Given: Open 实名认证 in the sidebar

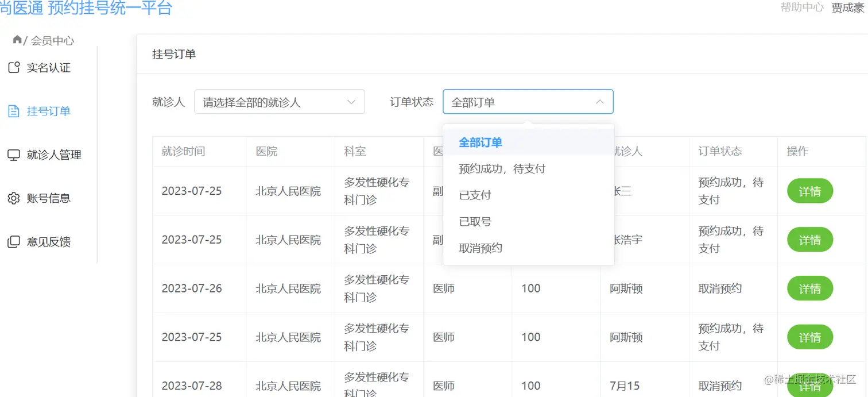Looking at the screenshot, I should [49, 68].
